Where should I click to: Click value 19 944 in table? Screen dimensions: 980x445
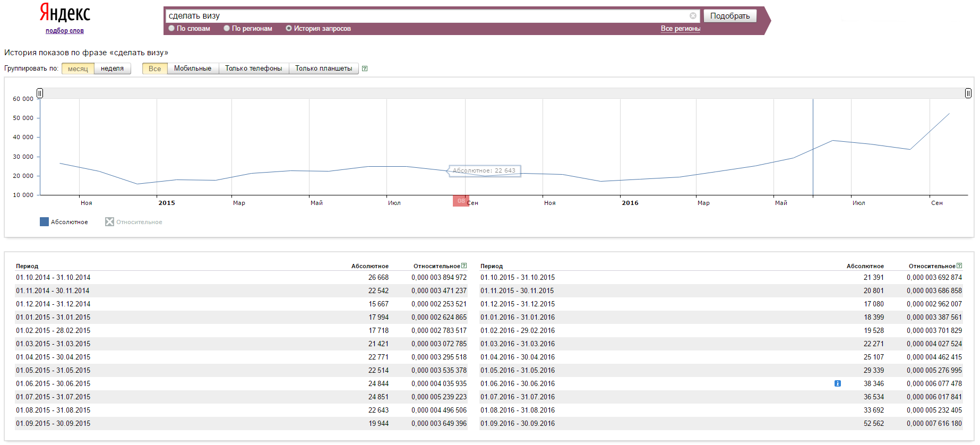pyautogui.click(x=379, y=423)
